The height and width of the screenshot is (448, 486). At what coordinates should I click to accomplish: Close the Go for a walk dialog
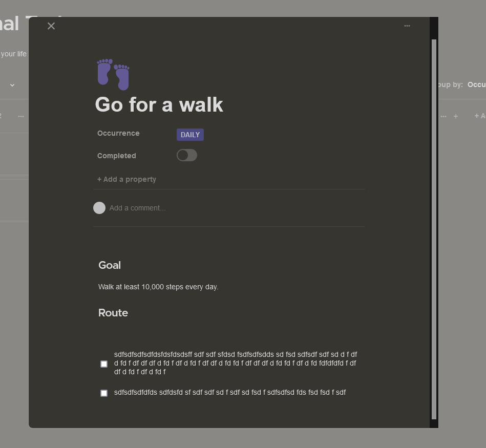click(51, 26)
